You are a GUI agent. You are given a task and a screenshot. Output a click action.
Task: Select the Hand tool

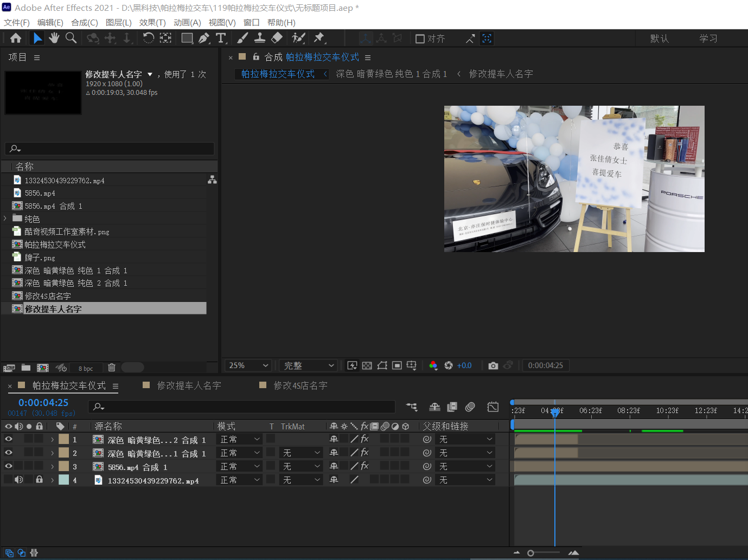pos(54,38)
